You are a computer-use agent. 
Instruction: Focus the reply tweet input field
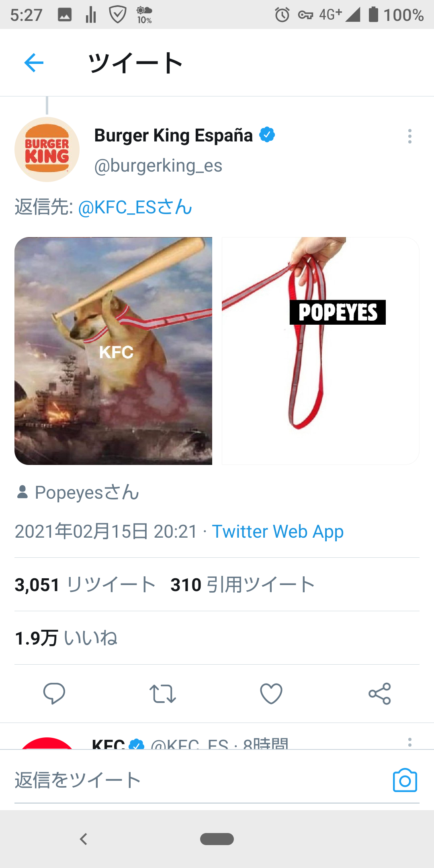(201, 780)
